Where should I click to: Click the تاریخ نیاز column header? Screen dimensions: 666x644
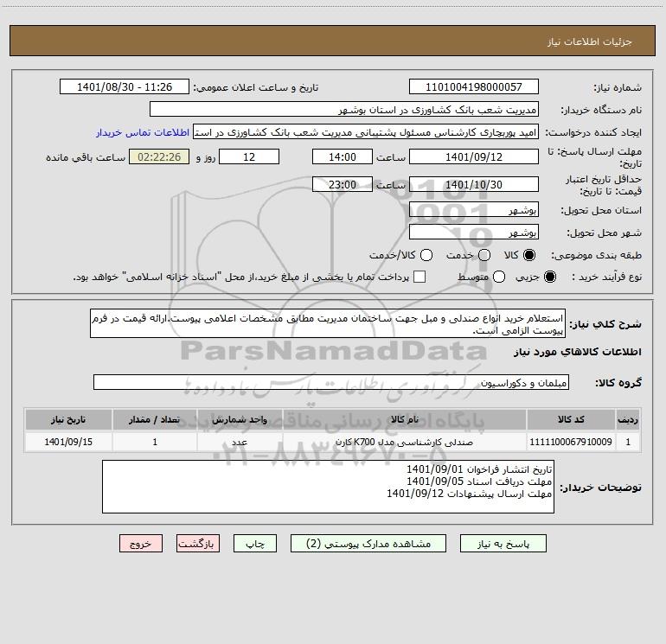click(x=68, y=419)
